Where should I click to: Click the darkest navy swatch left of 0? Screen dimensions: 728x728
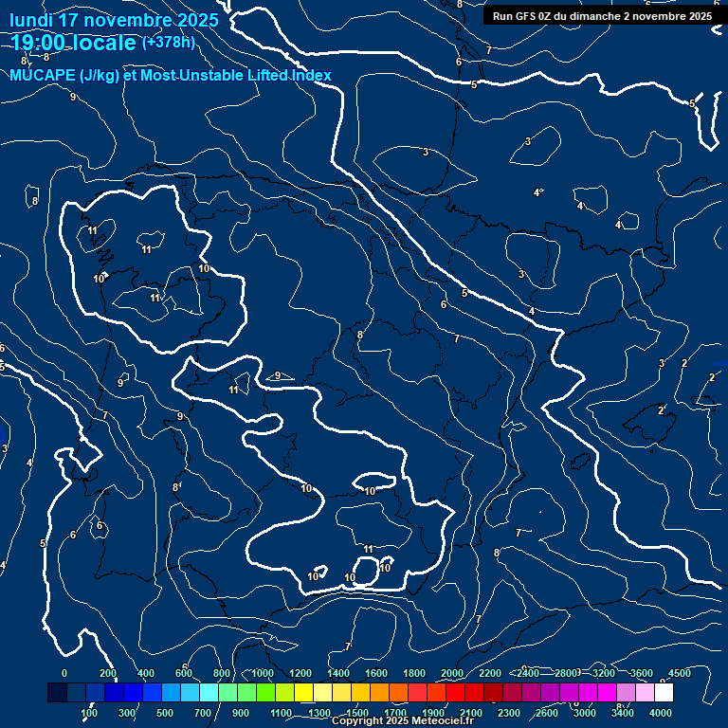[x=57, y=692]
